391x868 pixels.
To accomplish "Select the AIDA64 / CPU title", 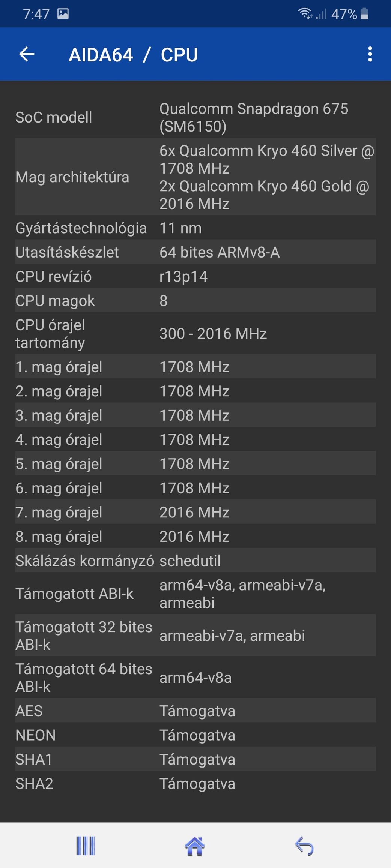I will pos(133,55).
